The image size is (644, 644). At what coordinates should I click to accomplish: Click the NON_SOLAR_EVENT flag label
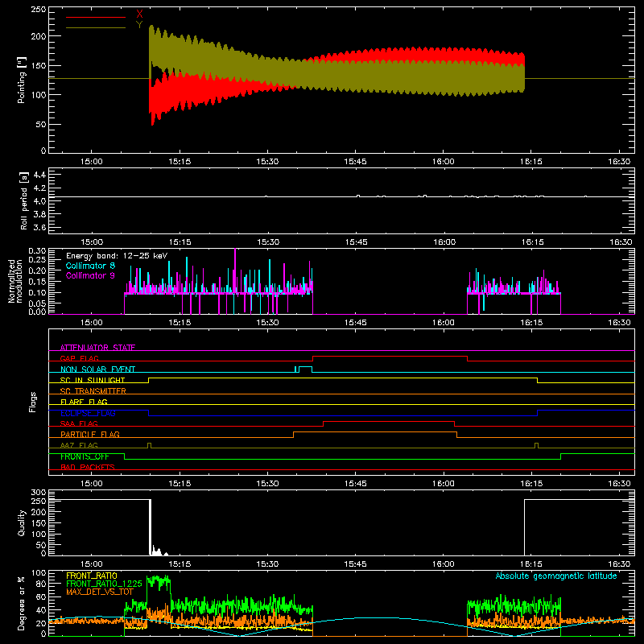[97, 369]
